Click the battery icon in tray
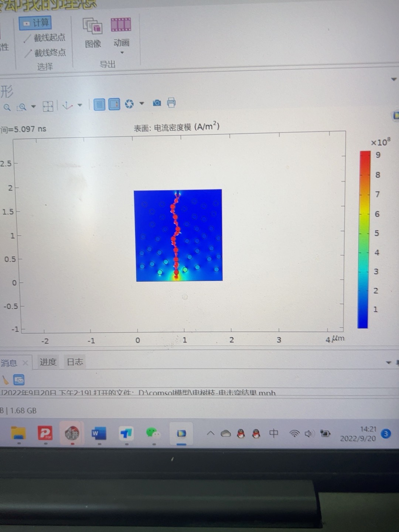Image resolution: width=399 pixels, height=532 pixels. coord(325,433)
